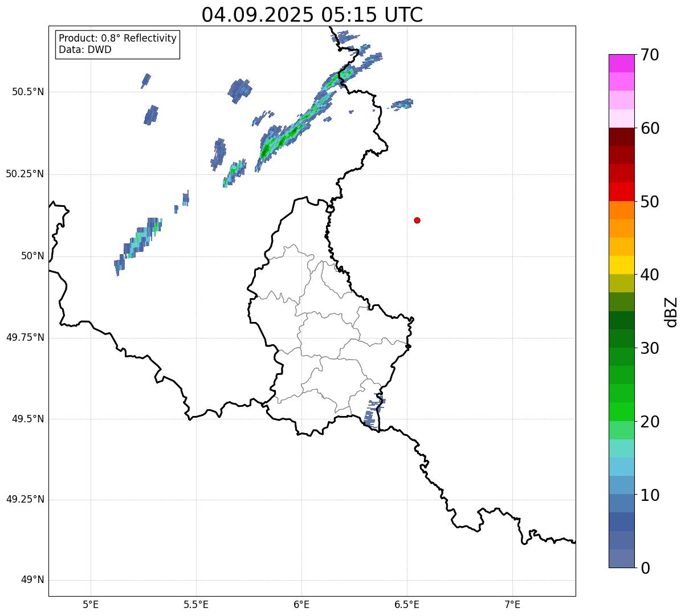The height and width of the screenshot is (616, 685).
Task: Click the 5.5°E longitude label
Action: [x=196, y=605]
